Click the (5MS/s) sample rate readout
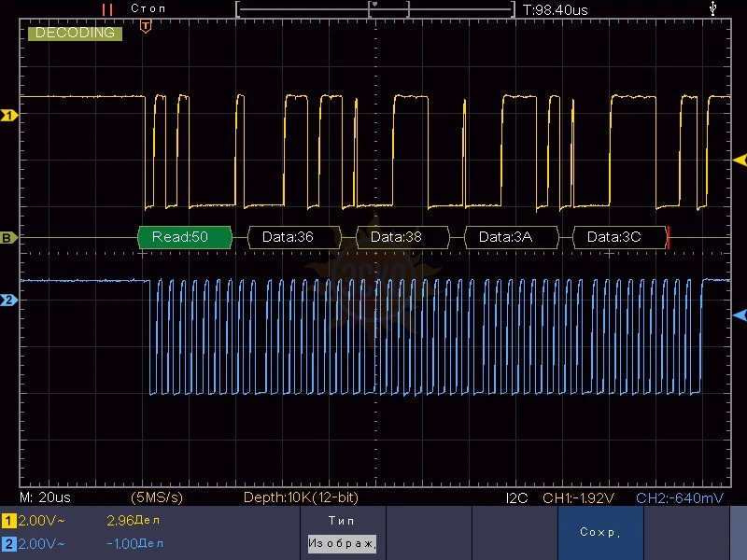Viewport: 747px width, 560px height. (x=157, y=497)
